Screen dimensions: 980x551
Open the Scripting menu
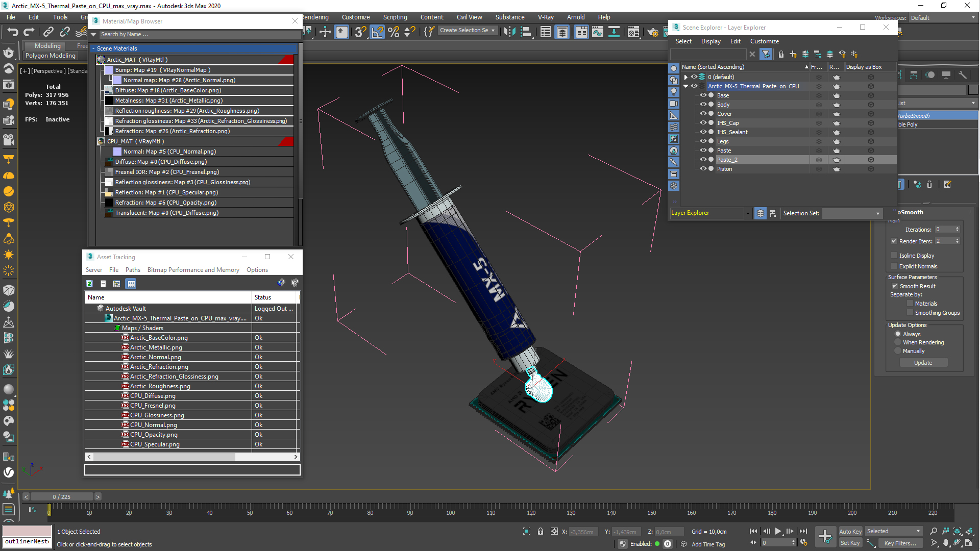pyautogui.click(x=395, y=17)
